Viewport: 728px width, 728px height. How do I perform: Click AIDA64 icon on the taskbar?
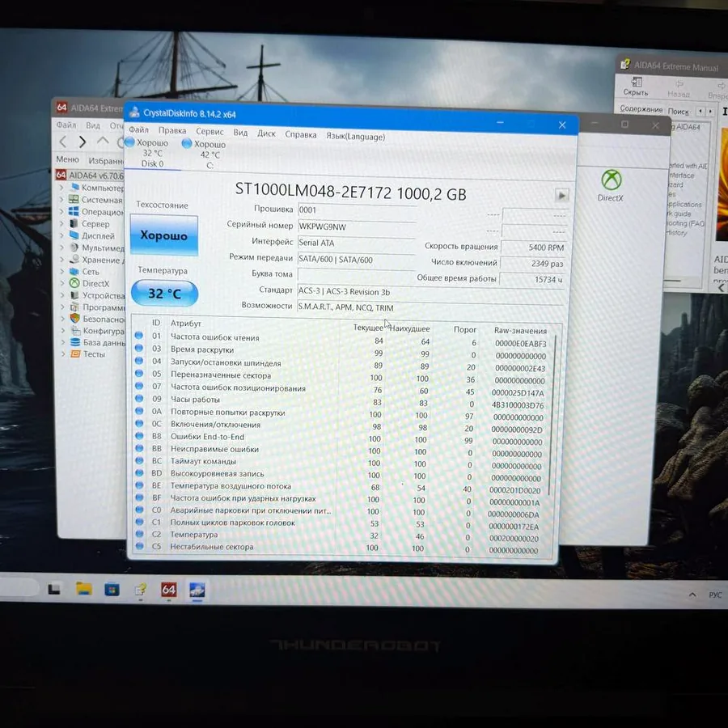coord(168,590)
